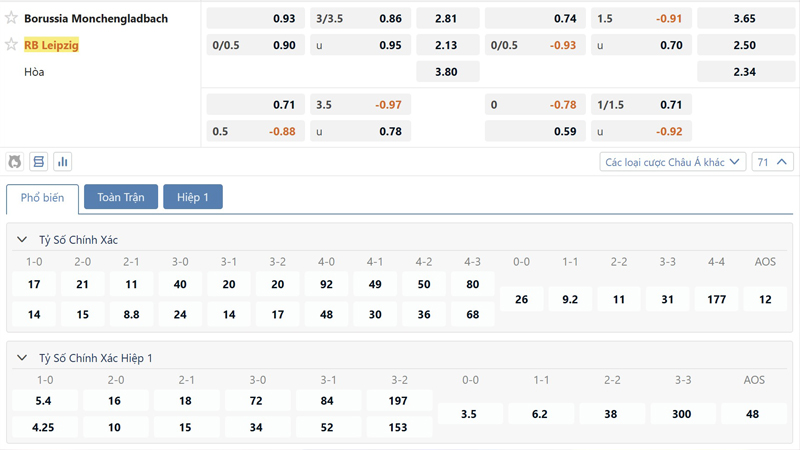Click the Borussia Monchengladbach team name
800x450 pixels.
coord(96,18)
